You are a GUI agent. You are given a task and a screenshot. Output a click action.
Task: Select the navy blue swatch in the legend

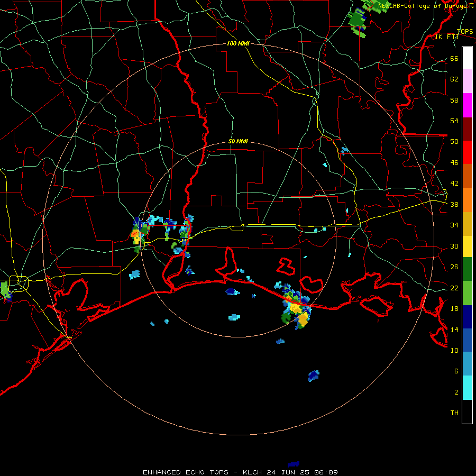click(467, 317)
